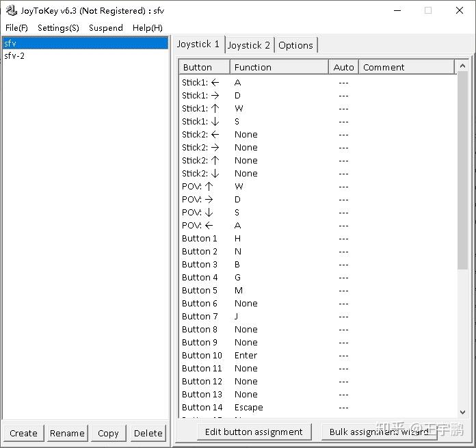Select the Stick1 left arrow row
Image resolution: width=476 pixels, height=448 pixels.
click(318, 83)
